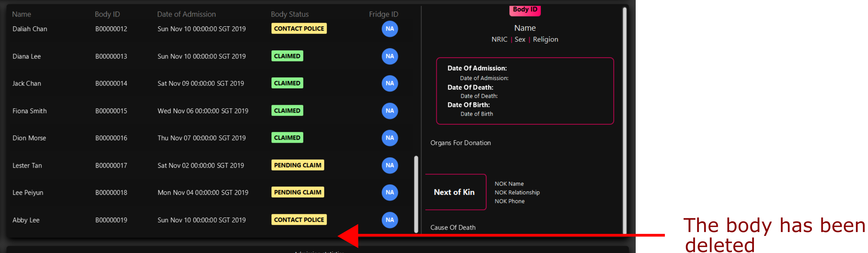This screenshot has width=868, height=253.
Task: Click the body list vertical scrollbar thumb
Action: (416, 194)
